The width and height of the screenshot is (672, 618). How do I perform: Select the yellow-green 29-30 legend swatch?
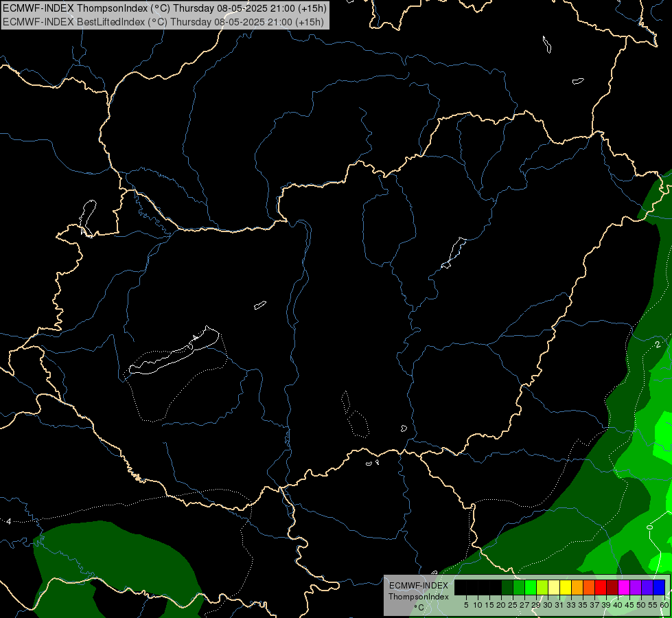(x=542, y=587)
